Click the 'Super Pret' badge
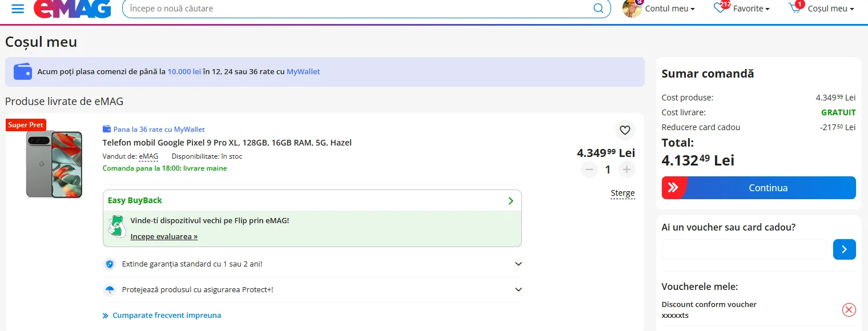This screenshot has height=331, width=868. pos(26,125)
